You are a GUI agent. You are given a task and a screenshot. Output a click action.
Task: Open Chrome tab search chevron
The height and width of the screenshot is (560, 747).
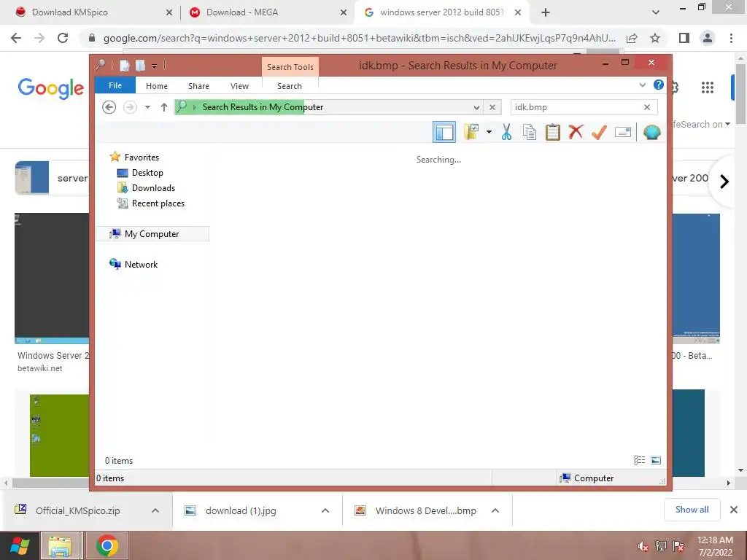pos(656,12)
